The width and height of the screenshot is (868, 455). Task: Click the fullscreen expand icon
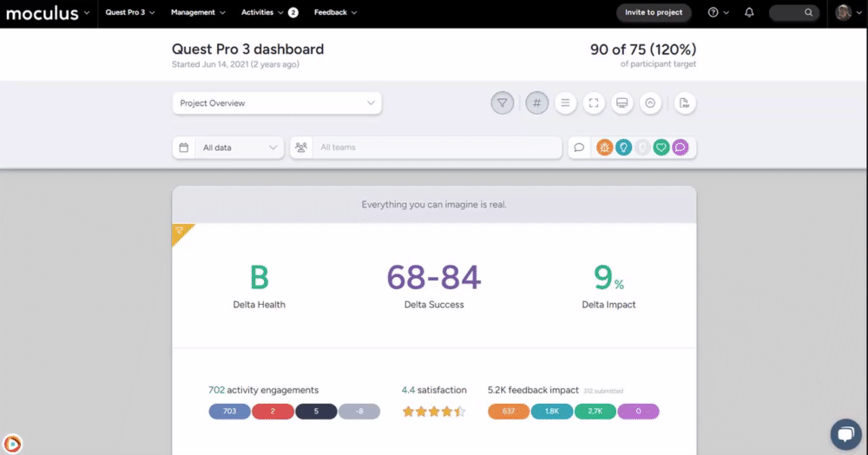pos(594,103)
